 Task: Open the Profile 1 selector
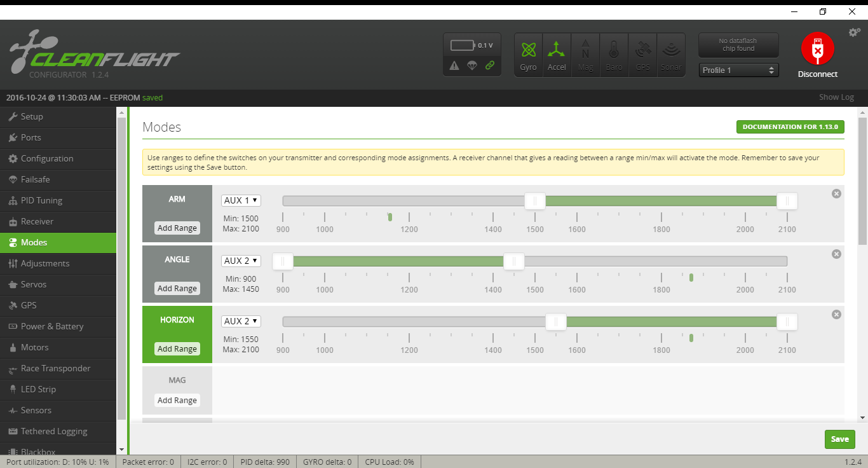(x=738, y=70)
